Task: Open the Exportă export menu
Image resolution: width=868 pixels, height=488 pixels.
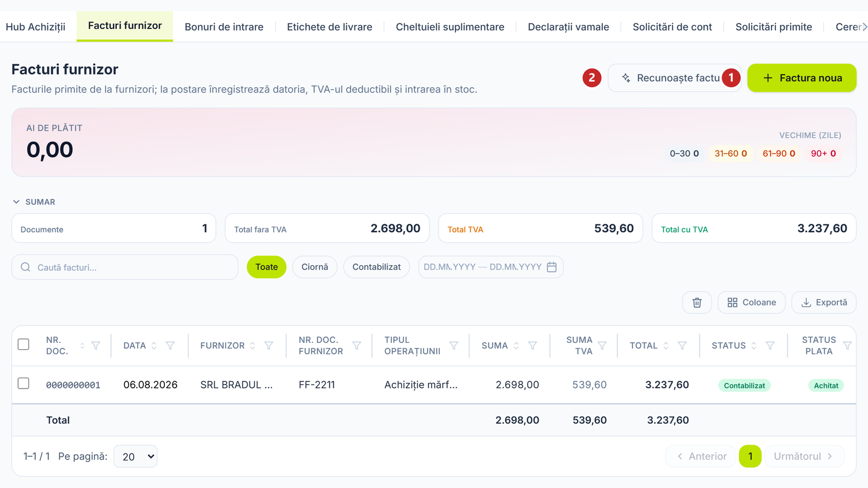Action: (824, 302)
